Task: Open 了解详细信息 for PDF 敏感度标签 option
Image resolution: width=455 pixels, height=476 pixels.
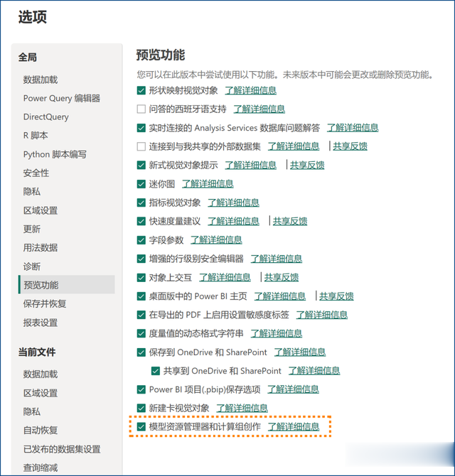Action: click(x=321, y=315)
